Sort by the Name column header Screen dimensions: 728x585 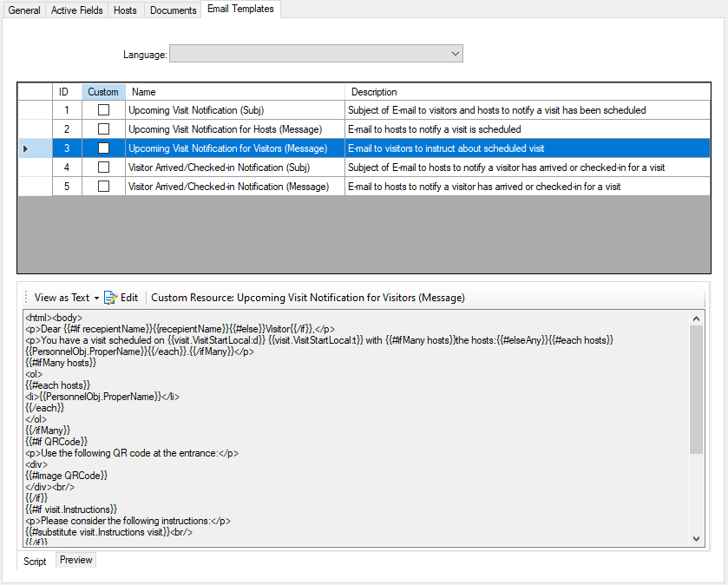click(x=235, y=92)
